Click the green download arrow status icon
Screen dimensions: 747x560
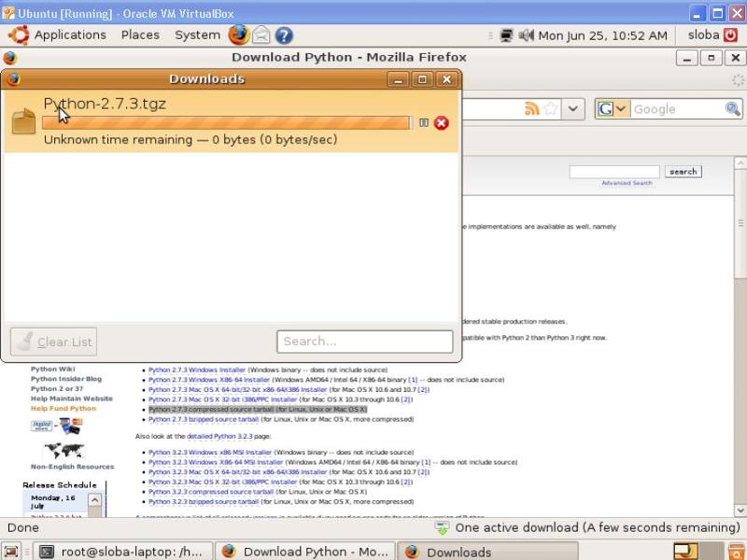tap(442, 527)
